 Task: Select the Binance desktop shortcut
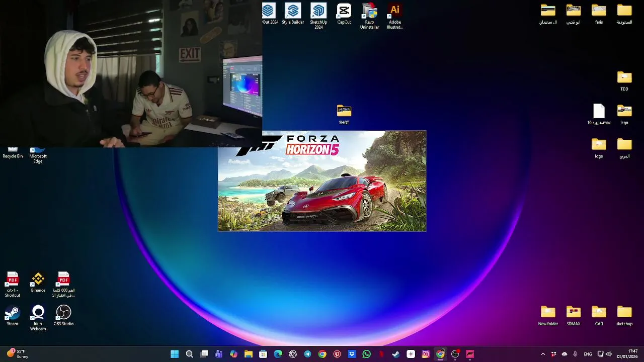38,282
